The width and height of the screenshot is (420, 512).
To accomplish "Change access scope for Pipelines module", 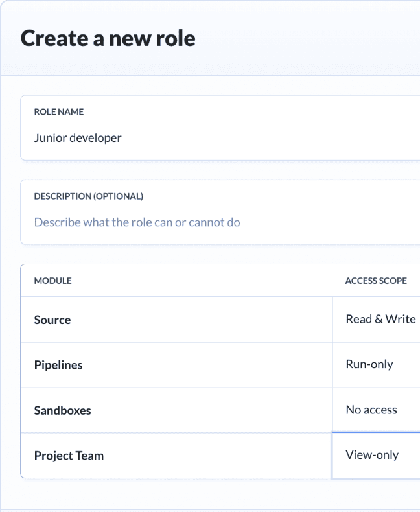I will 369,364.
